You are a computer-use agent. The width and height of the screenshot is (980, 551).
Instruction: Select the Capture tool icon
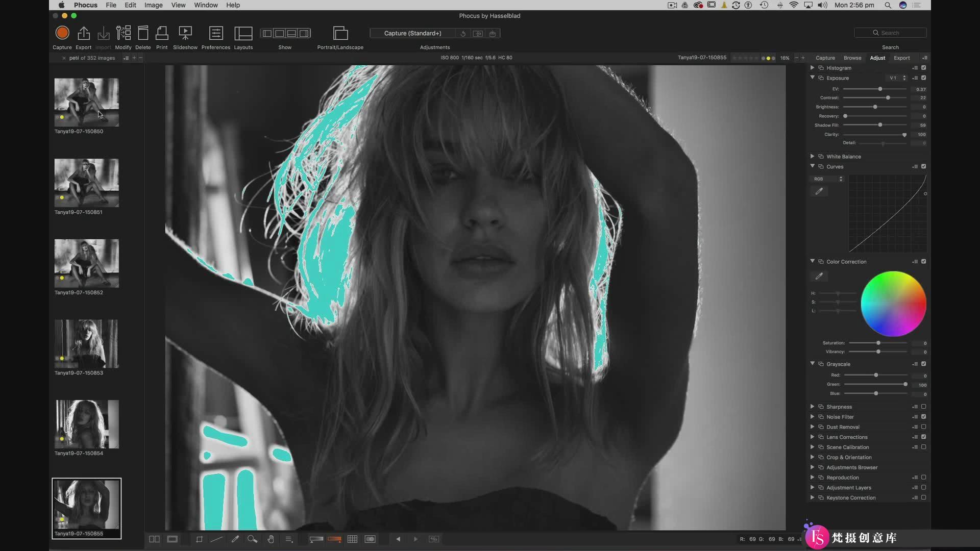tap(62, 32)
